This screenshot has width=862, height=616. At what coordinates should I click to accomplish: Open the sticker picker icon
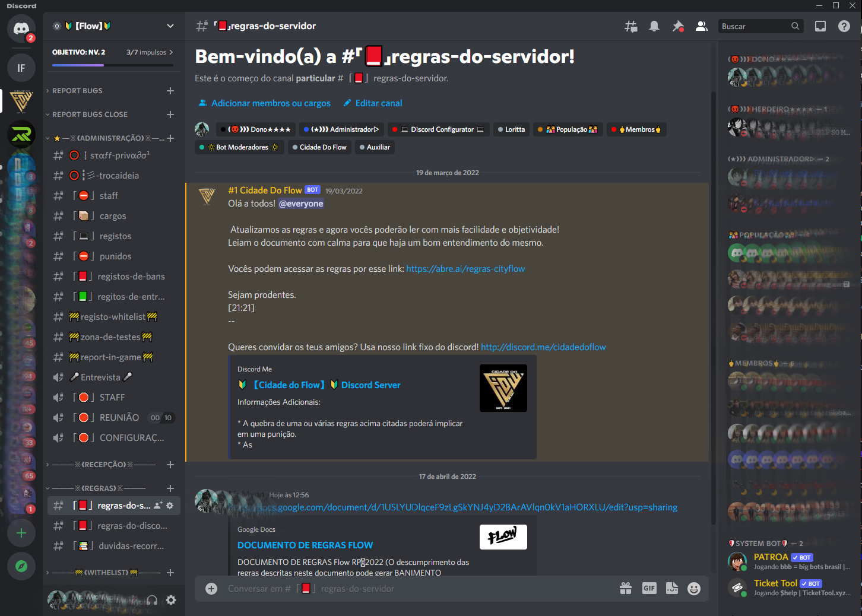point(672,588)
